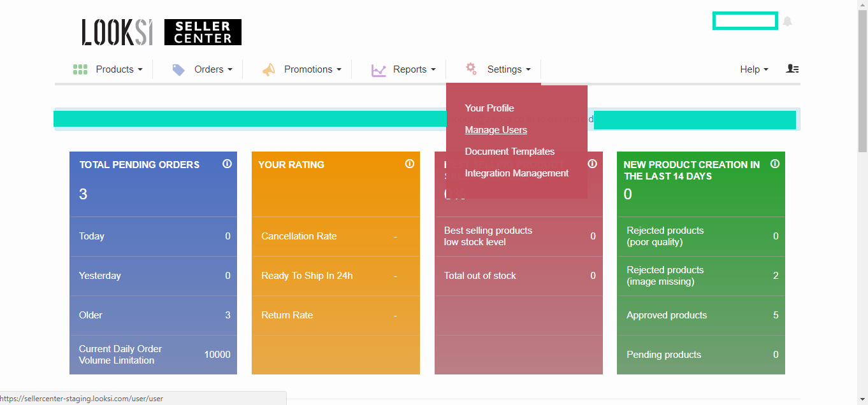Screen dimensions: 868x405
Task: Open Integration Management menu item
Action: pyautogui.click(x=517, y=173)
